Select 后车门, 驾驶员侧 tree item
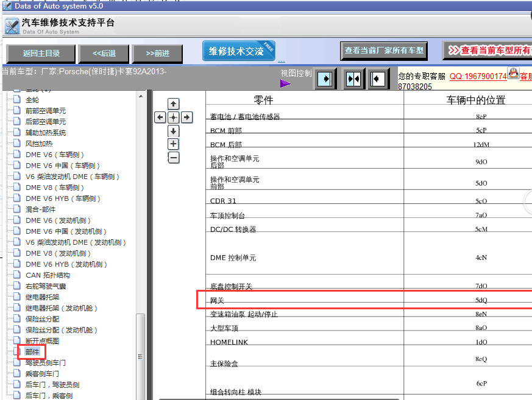Viewport: 532px width, 400px height. [52, 385]
